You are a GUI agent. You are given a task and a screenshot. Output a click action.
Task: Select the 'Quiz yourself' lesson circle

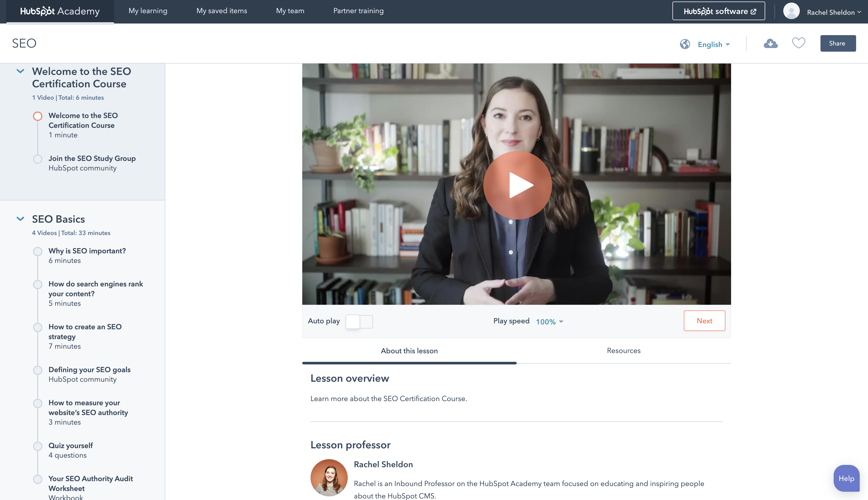(37, 446)
